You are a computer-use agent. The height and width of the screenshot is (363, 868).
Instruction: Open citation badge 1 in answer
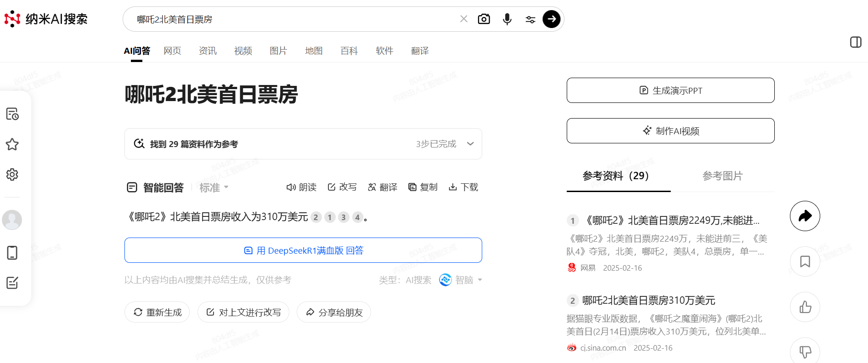tap(330, 217)
